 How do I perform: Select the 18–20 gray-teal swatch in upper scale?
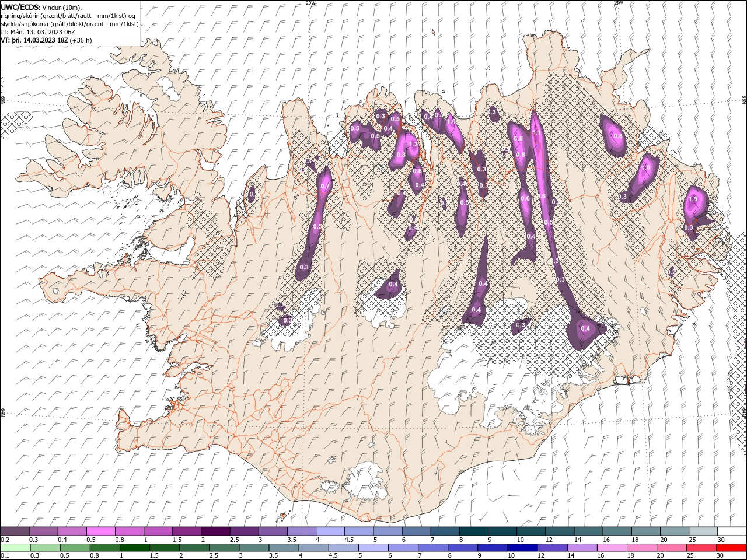(645, 531)
